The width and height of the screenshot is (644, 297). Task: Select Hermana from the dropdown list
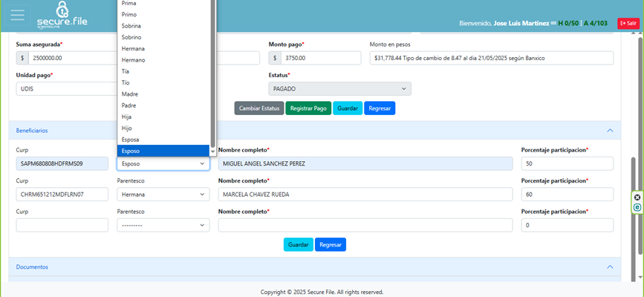[x=133, y=48]
